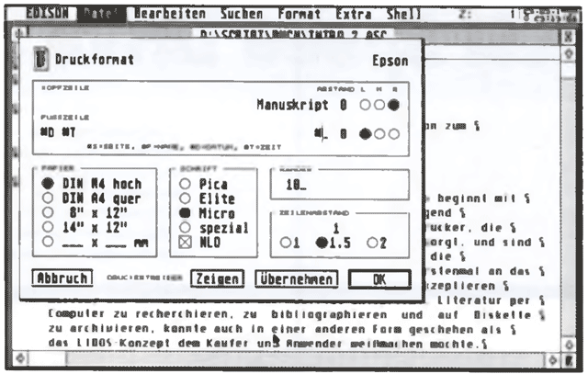Click the Übernehmen button
Image resolution: width=588 pixels, height=374 pixels.
[x=295, y=278]
